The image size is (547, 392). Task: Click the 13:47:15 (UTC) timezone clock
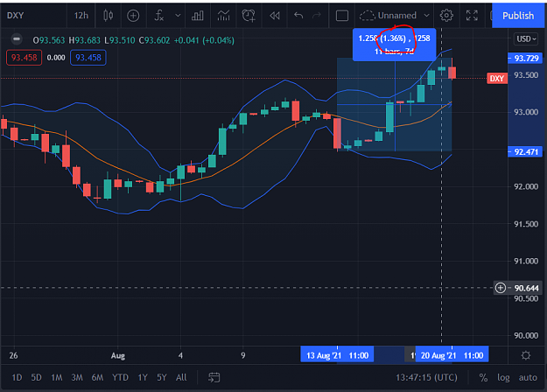coord(426,377)
